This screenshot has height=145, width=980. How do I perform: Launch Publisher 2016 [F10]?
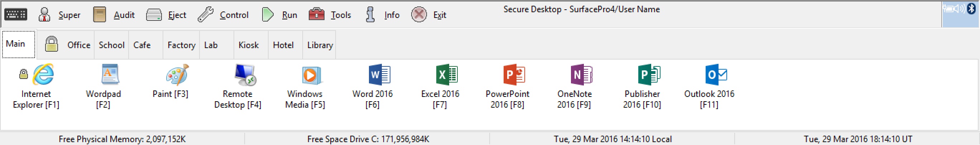(x=648, y=75)
